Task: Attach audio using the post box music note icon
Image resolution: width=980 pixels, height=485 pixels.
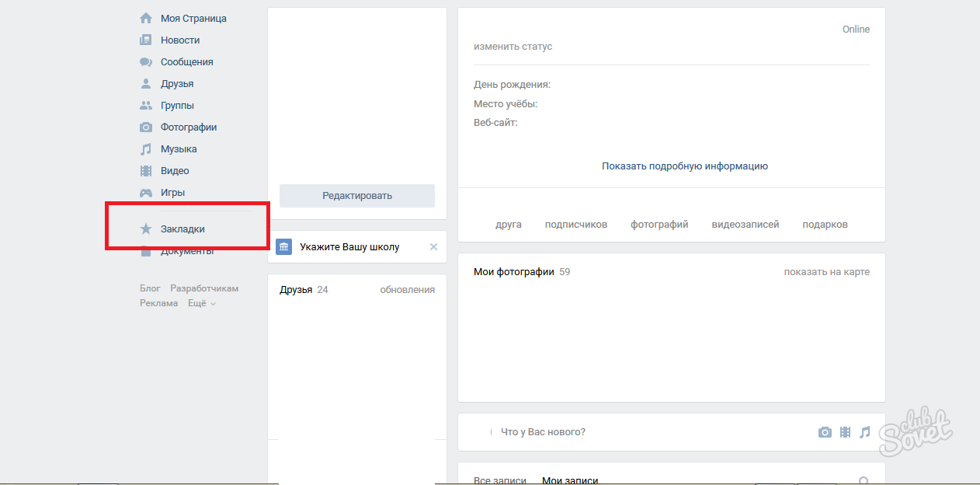Action: click(x=864, y=432)
